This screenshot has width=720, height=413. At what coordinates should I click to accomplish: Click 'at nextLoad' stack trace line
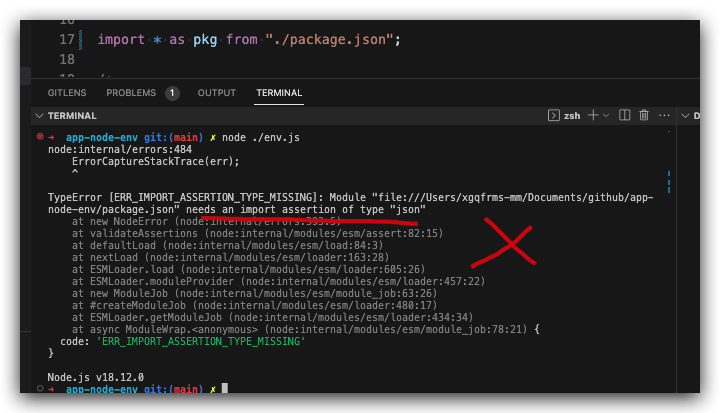tap(231, 257)
